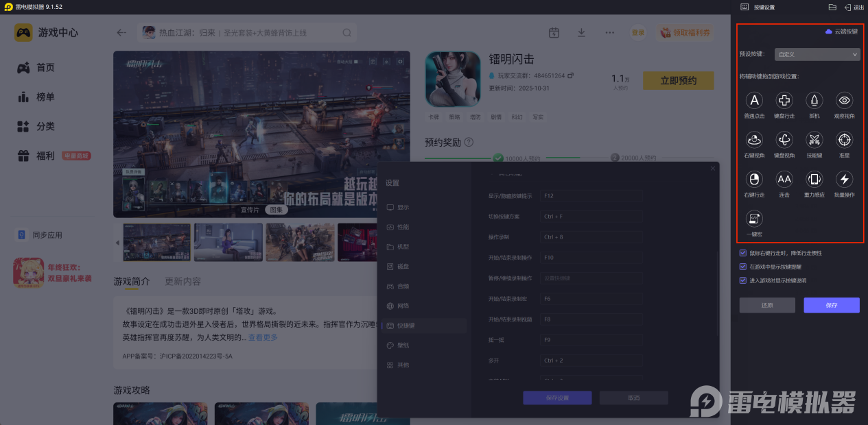Select the 观察视角 eye key icon
The height and width of the screenshot is (425, 868).
point(845,101)
